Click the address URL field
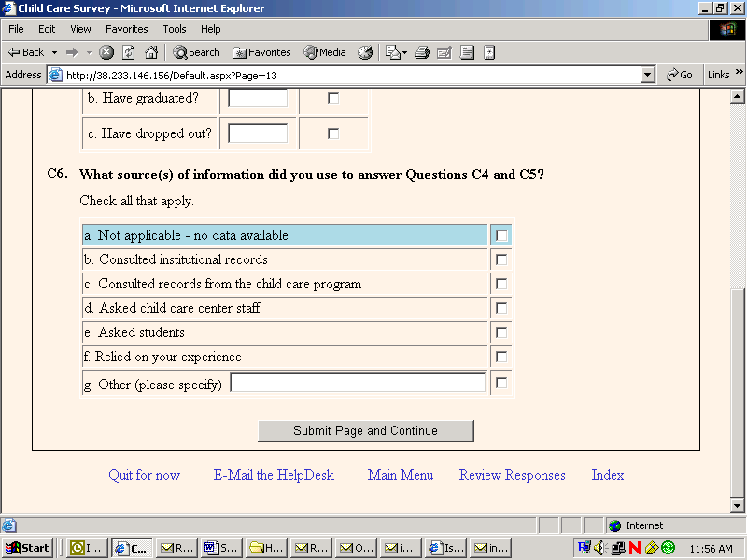The width and height of the screenshot is (747, 560). click(x=353, y=76)
